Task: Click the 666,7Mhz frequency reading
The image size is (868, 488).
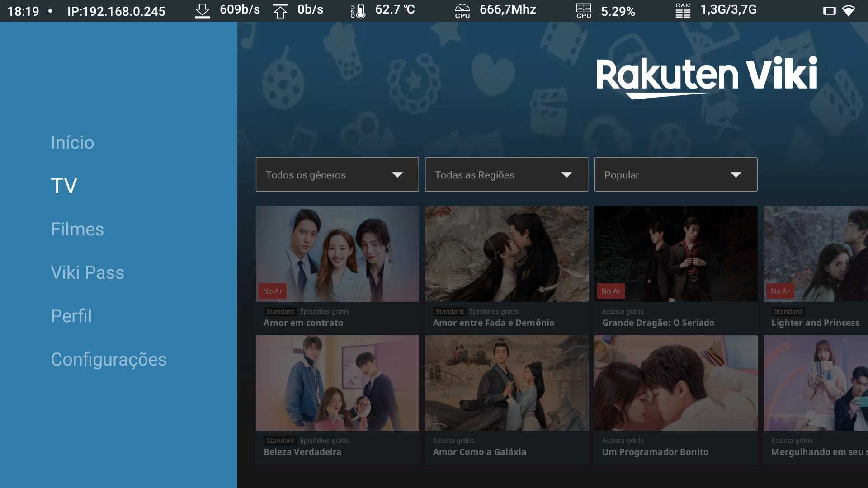Action: point(508,9)
